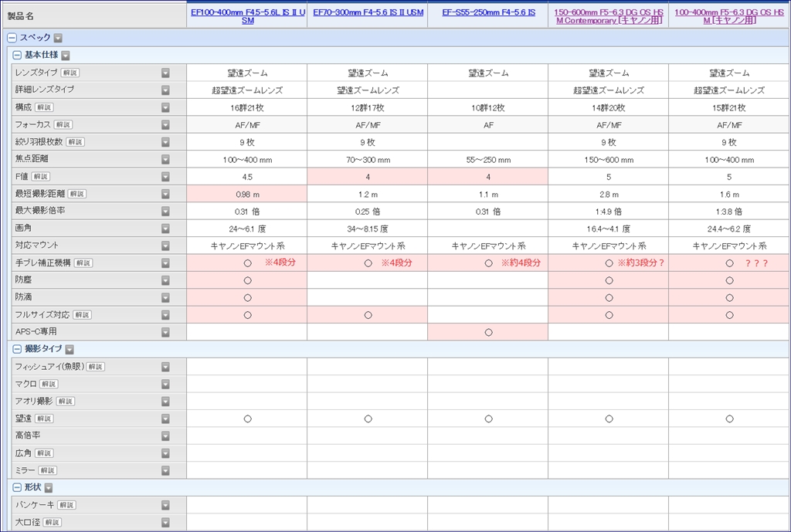The width and height of the screenshot is (791, 532).
Task: Select the 16群21枚 cell
Action: click(x=247, y=108)
